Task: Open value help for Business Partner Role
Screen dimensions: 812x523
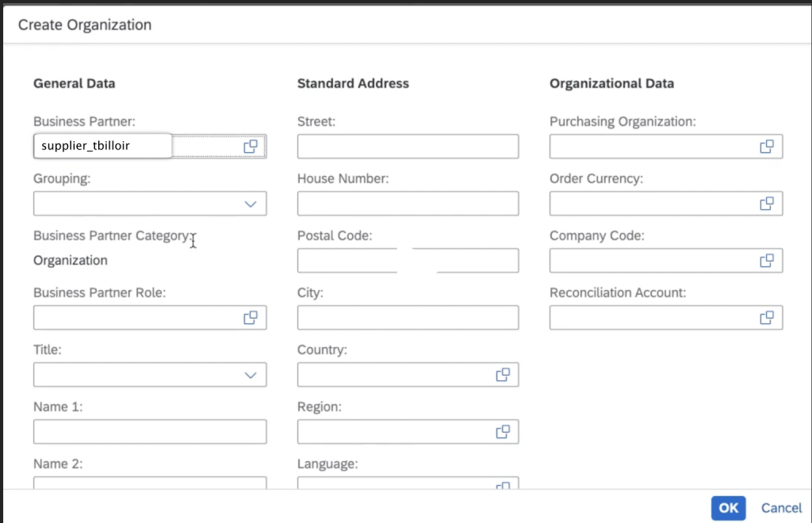Action: pyautogui.click(x=251, y=318)
